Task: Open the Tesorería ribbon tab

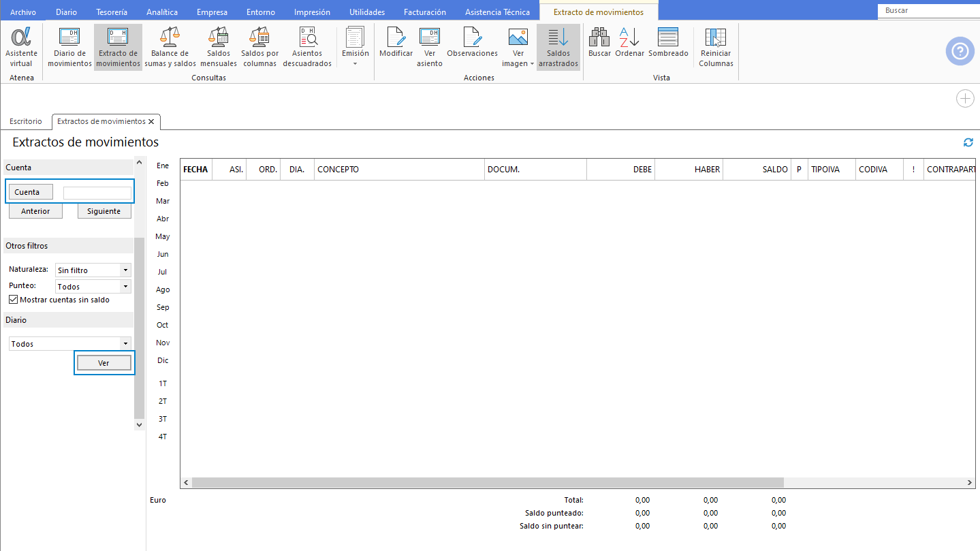Action: 112,12
